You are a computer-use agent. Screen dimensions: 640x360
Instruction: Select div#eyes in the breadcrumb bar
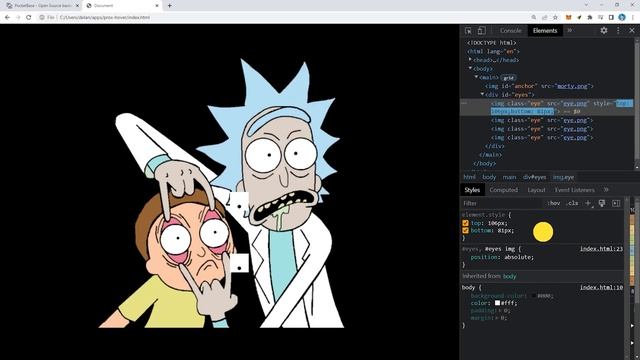click(x=534, y=177)
